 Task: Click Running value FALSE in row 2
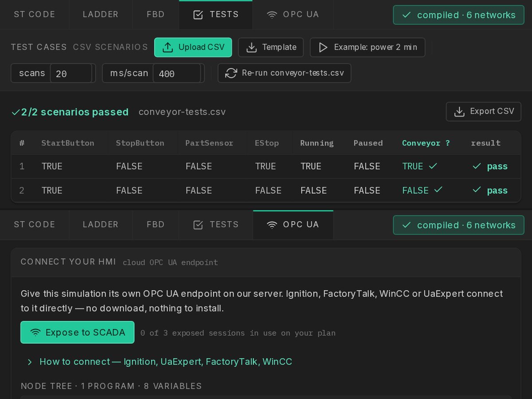pyautogui.click(x=313, y=190)
